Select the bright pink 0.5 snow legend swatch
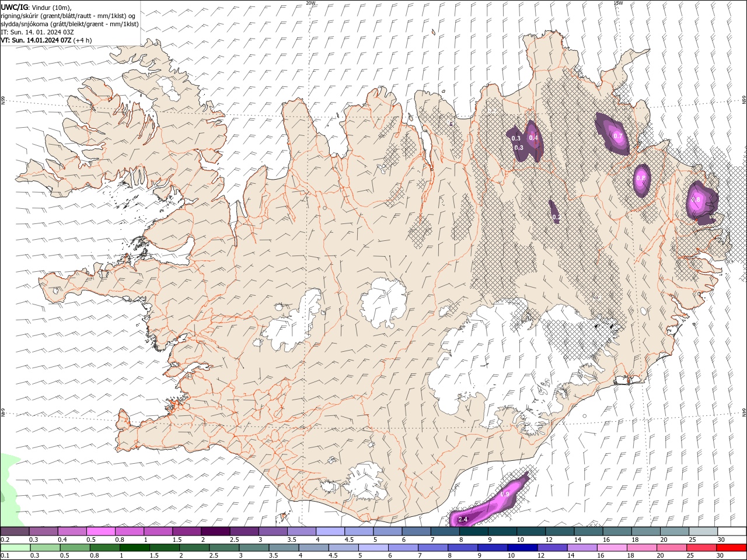 pyautogui.click(x=100, y=531)
